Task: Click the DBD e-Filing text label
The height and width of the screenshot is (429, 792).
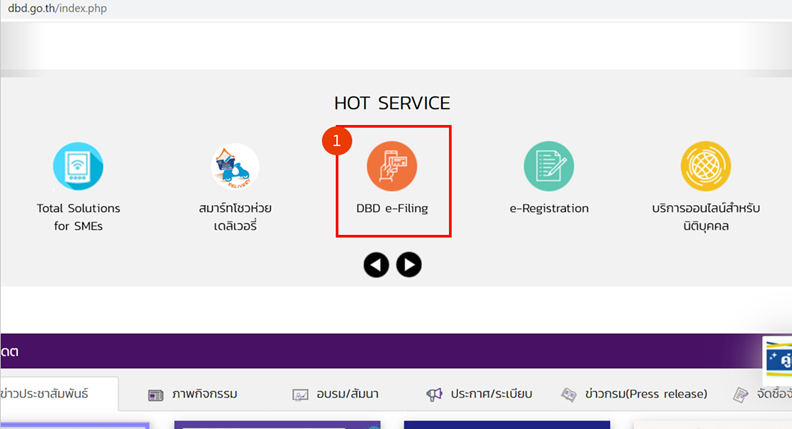Action: (392, 208)
